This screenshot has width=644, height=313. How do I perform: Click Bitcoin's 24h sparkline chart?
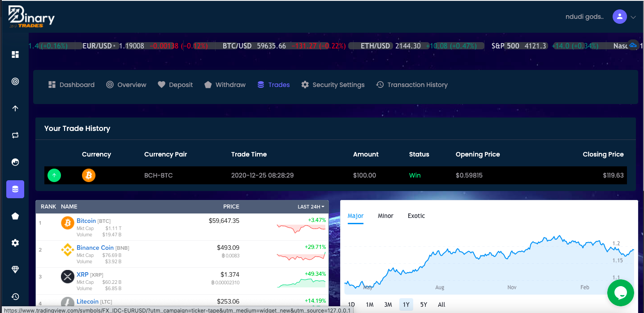(x=301, y=228)
